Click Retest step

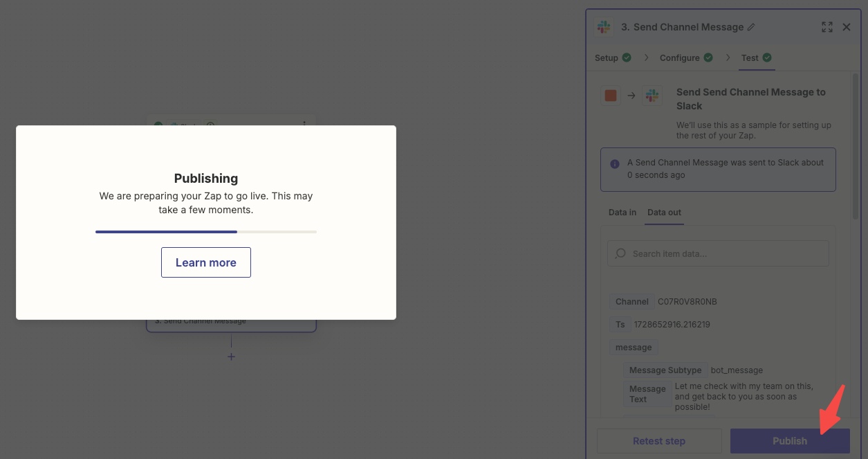coord(658,441)
